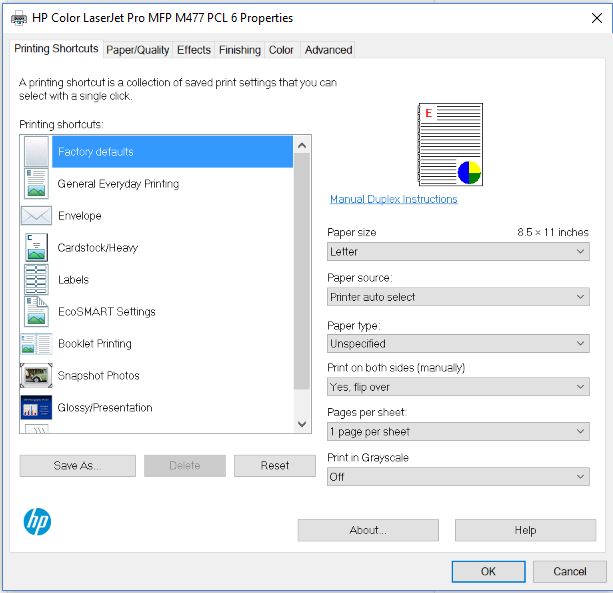Viewport: 613px width, 593px height.
Task: Click the HP logo
Action: [37, 521]
